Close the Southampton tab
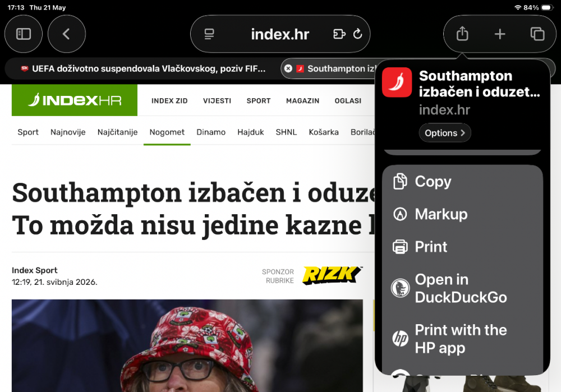 pos(288,68)
